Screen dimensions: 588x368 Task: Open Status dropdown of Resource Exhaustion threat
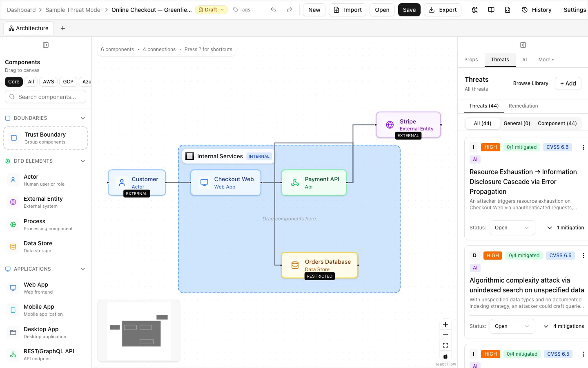click(512, 228)
